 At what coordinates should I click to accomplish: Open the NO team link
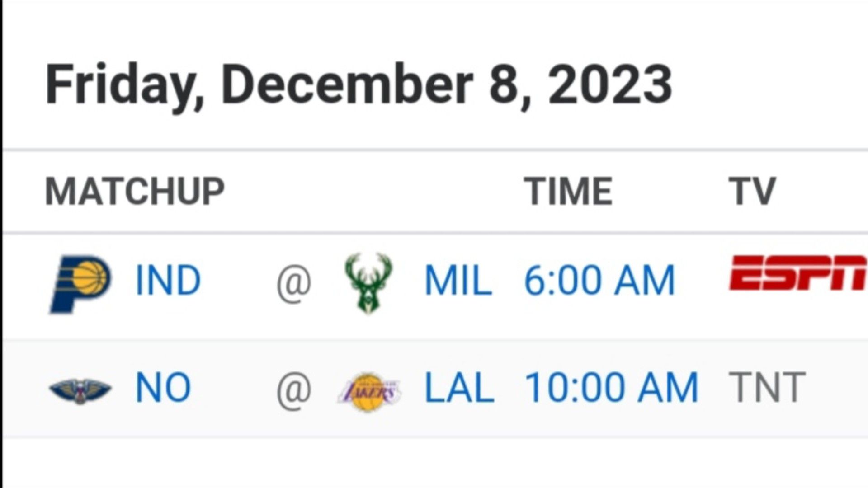pos(163,388)
